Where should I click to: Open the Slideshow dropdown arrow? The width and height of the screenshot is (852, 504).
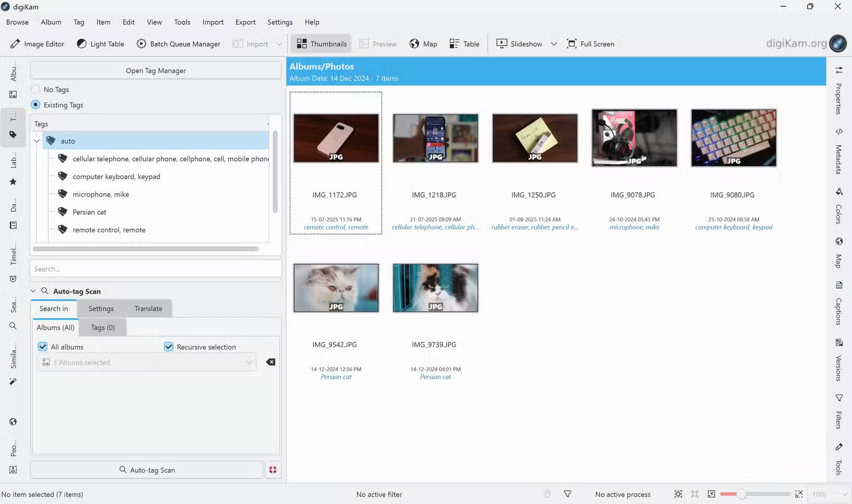coord(554,44)
